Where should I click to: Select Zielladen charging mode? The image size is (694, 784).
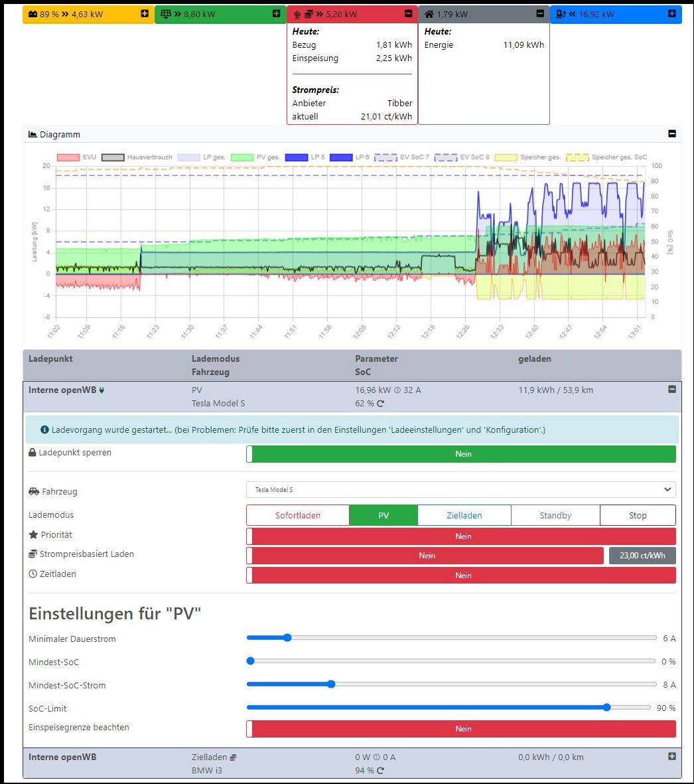point(464,515)
